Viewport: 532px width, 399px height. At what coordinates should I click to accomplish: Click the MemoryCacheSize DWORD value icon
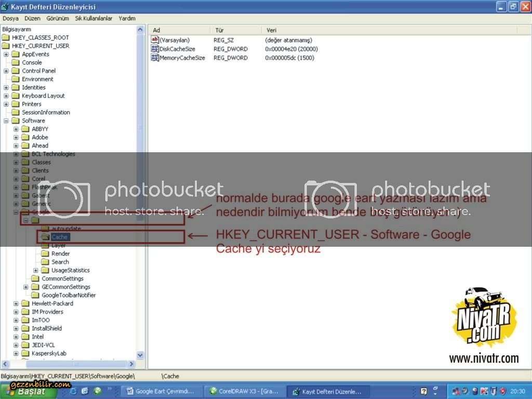tap(154, 58)
